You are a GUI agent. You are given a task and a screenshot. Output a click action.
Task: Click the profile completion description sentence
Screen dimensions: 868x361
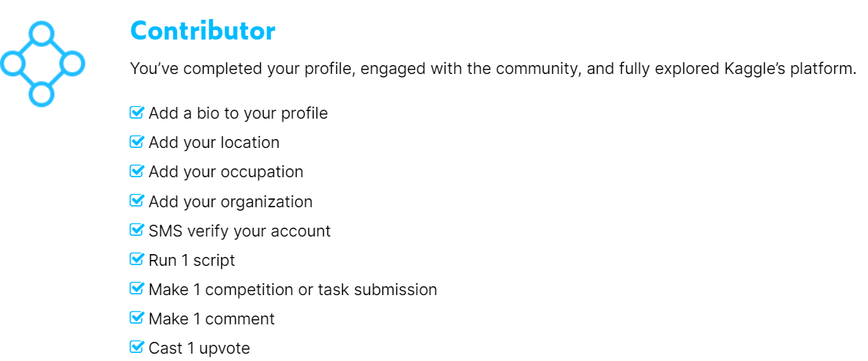[x=492, y=70]
